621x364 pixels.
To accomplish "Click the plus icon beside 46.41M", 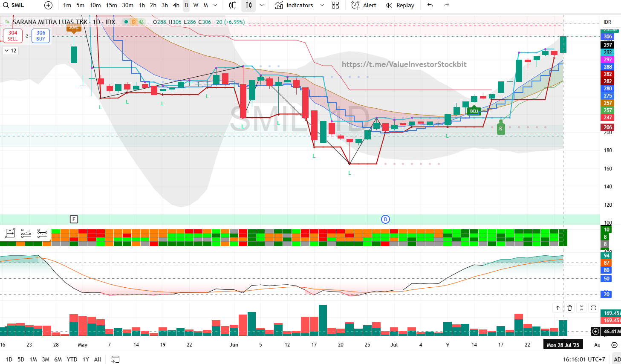I will (595, 331).
